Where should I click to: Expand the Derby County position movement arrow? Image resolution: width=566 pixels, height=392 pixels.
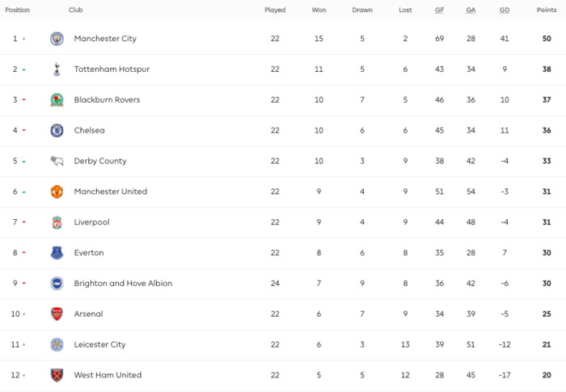[x=23, y=162]
